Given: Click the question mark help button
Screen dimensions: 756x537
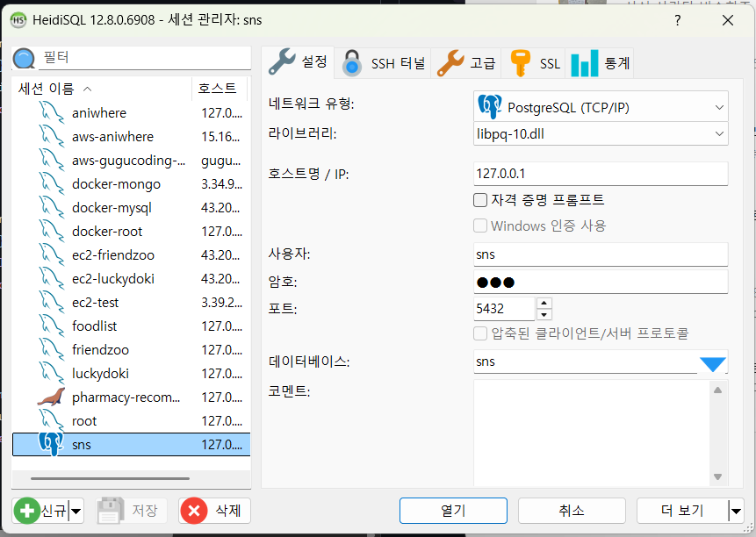Looking at the screenshot, I should click(678, 20).
